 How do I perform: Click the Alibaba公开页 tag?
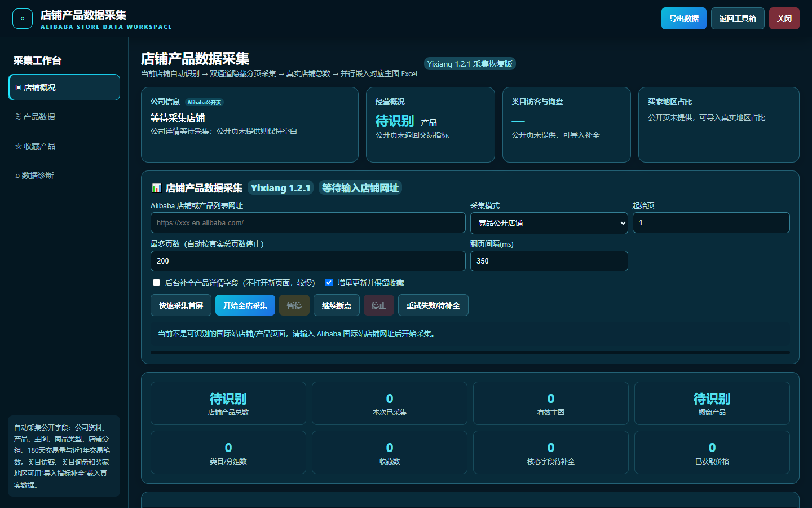(204, 103)
